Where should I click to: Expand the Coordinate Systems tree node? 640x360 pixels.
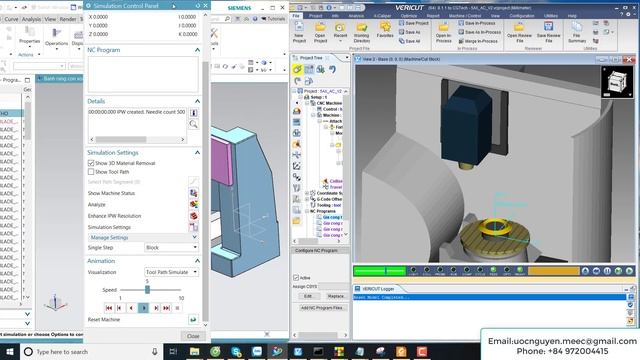[x=307, y=193]
